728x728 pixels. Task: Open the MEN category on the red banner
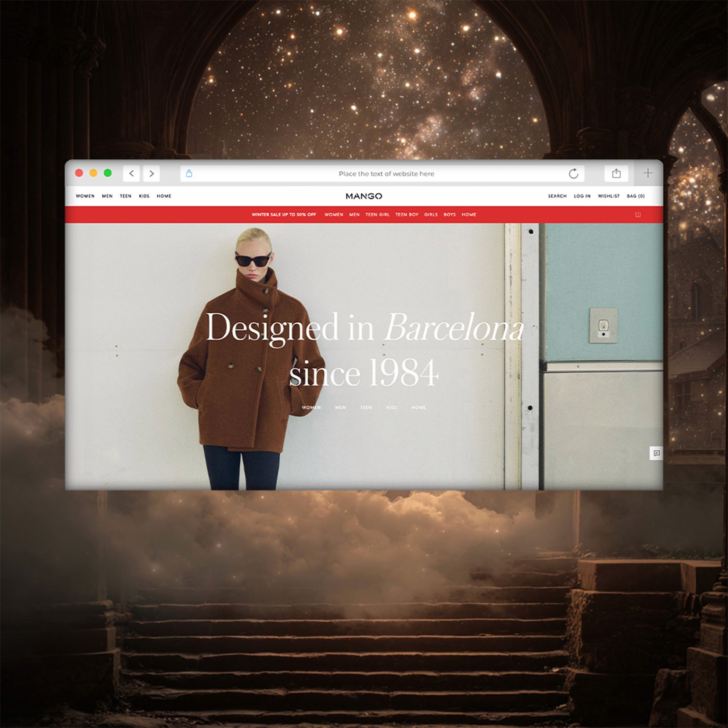(x=354, y=215)
